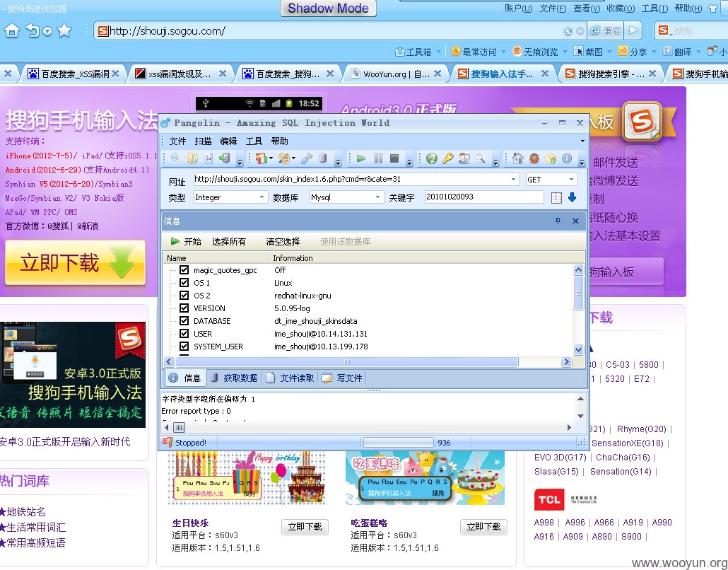The height and width of the screenshot is (570, 728).
Task: Uncheck the USER checkbox
Action: click(184, 334)
